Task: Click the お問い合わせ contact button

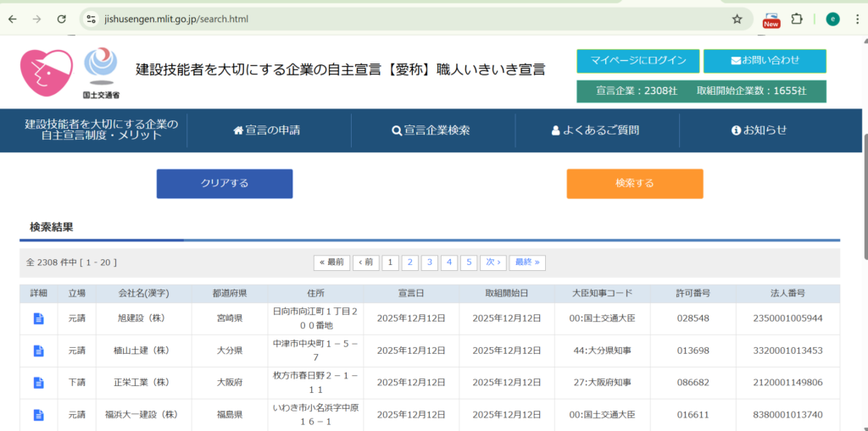Action: [764, 61]
